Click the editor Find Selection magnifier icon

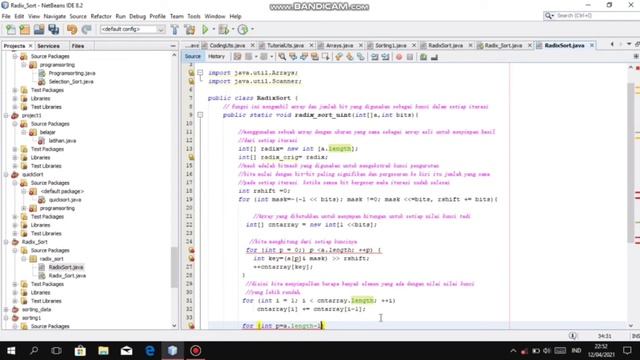pyautogui.click(x=282, y=57)
